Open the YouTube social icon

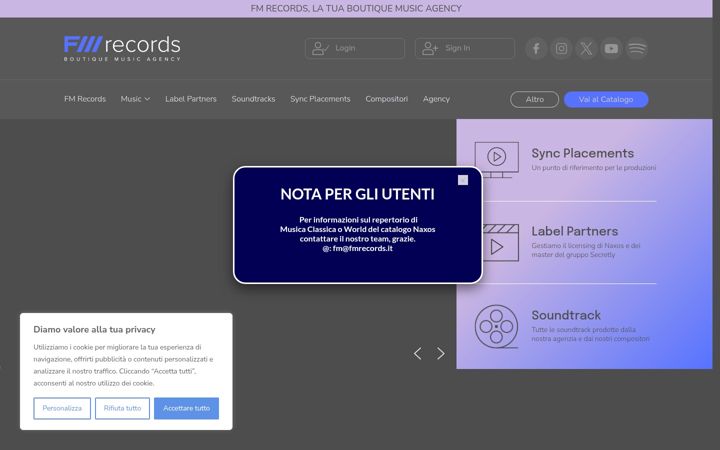point(611,48)
